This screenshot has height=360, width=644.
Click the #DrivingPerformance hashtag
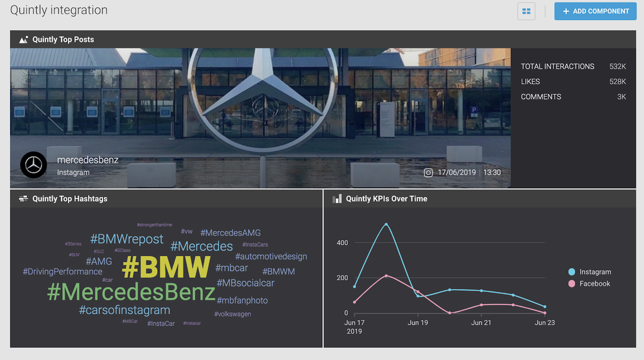(62, 272)
